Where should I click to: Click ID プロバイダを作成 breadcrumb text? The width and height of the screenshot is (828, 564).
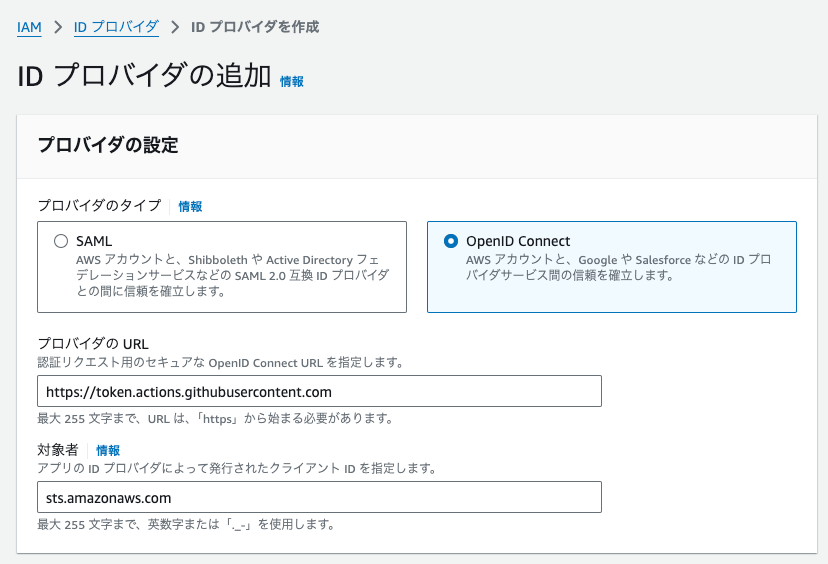[x=255, y=27]
